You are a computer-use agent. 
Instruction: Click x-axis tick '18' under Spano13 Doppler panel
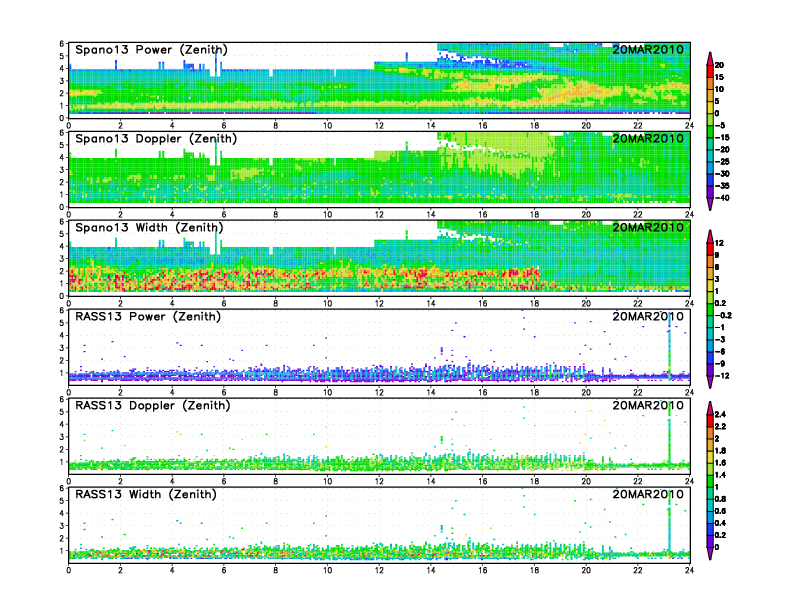(x=534, y=215)
